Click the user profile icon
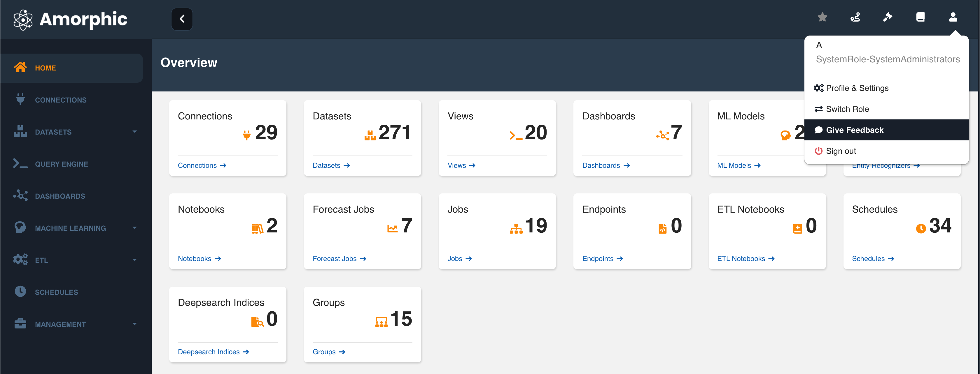The width and height of the screenshot is (980, 374). [953, 17]
